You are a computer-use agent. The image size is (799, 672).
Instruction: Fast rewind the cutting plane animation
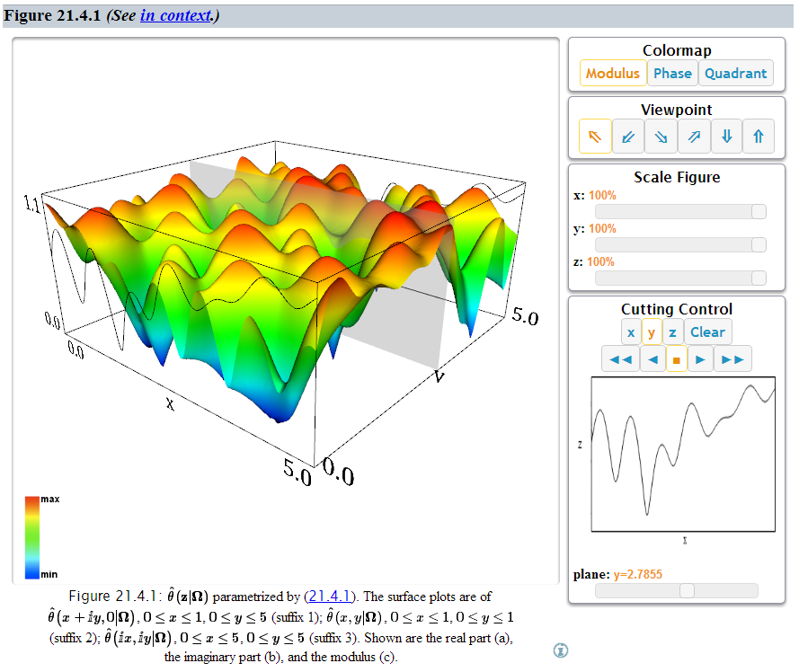tap(620, 359)
